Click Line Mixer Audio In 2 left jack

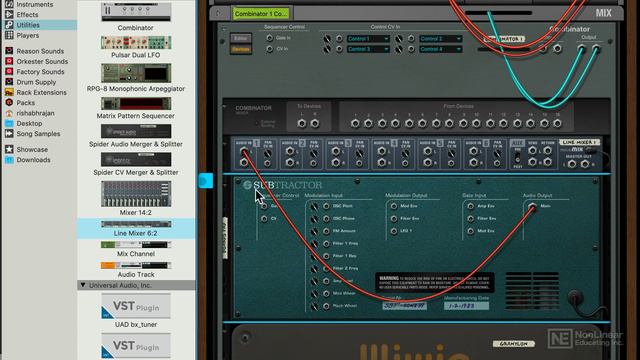290,151
